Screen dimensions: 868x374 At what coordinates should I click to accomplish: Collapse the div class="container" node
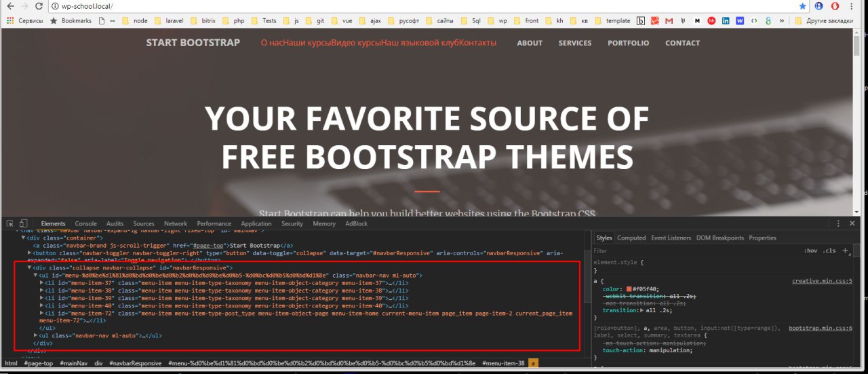[x=24, y=238]
